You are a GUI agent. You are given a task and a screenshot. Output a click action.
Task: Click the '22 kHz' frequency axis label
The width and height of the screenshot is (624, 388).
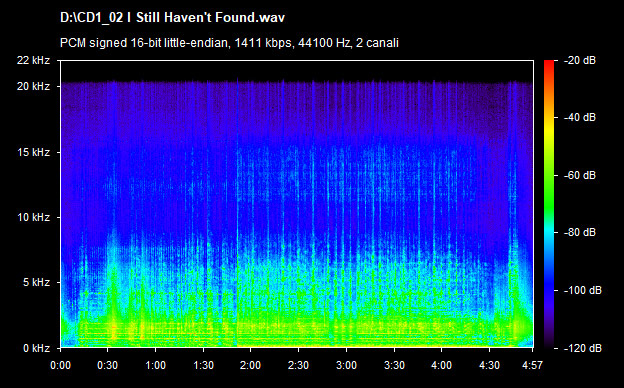pos(33,60)
